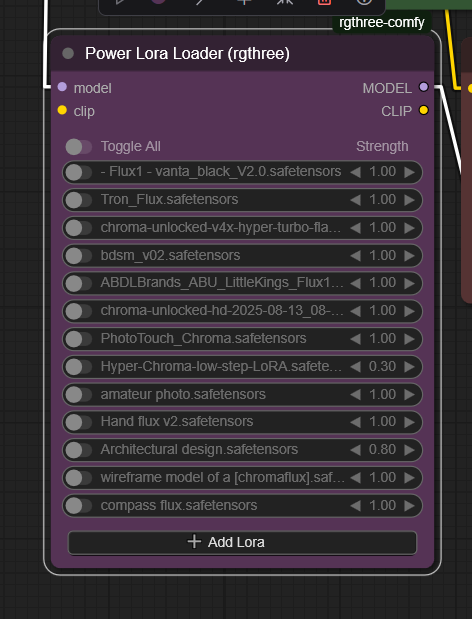Viewport: 472px width, 619px height.
Task: Click the red delete icon in the top toolbar
Action: pos(324,2)
